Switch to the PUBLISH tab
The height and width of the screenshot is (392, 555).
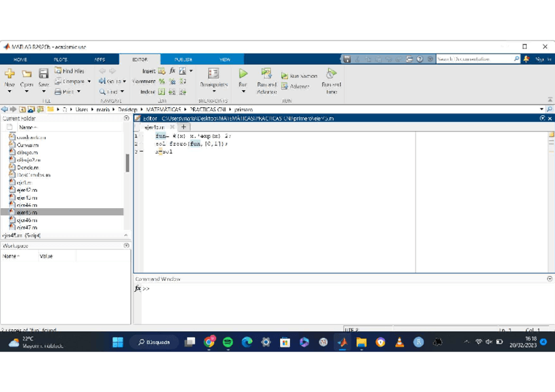(183, 59)
